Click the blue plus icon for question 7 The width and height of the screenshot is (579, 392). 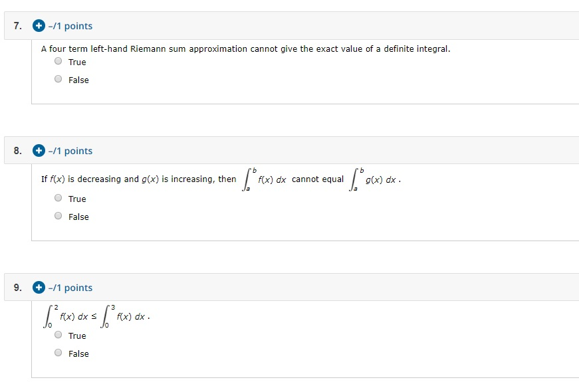39,25
